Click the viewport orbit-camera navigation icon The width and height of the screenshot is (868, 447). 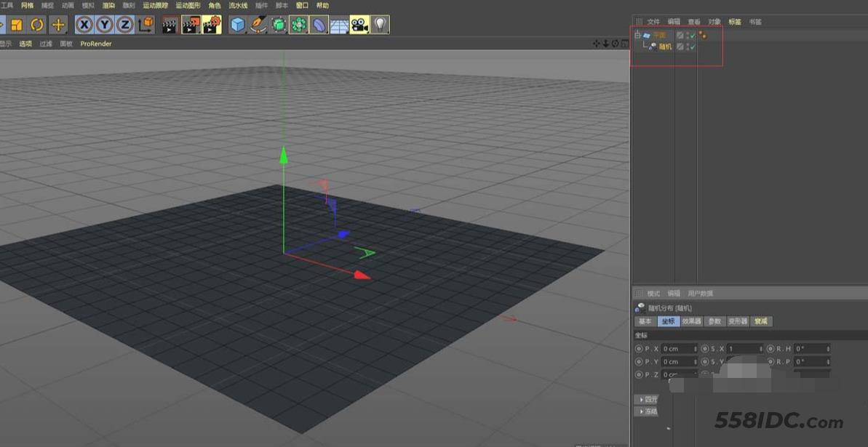pos(615,43)
